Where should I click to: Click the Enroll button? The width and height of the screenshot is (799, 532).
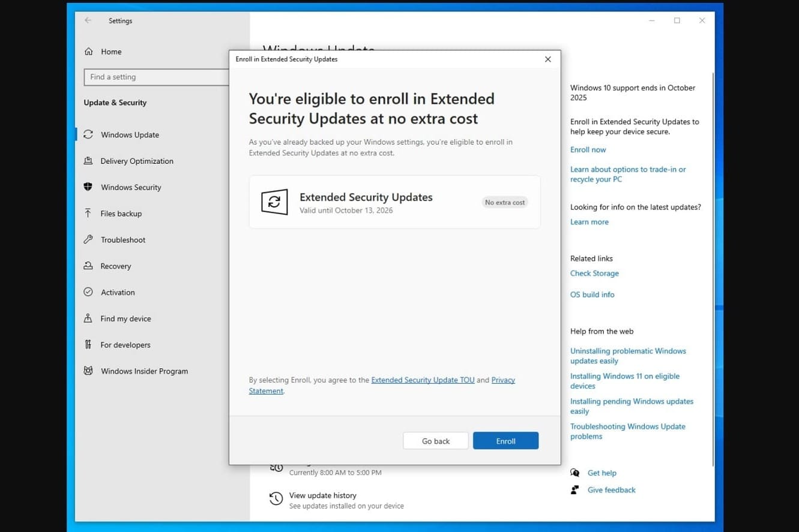[505, 440]
